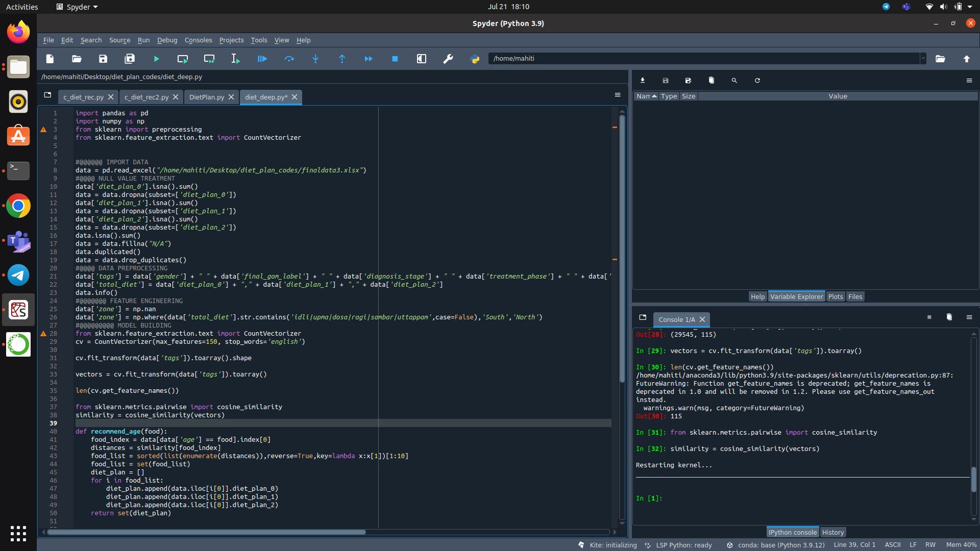Open Variable Explorer options hamburger menu
Viewport: 980px width, 551px height.
click(x=969, y=81)
